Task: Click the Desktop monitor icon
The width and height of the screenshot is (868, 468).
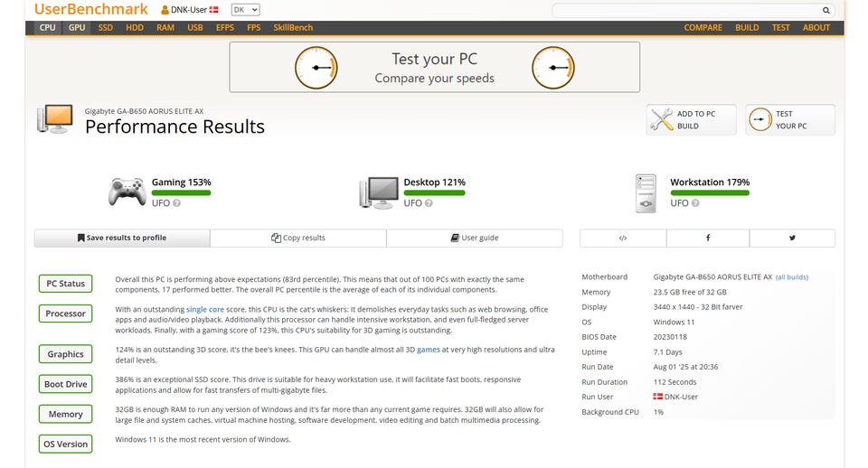Action: [379, 192]
